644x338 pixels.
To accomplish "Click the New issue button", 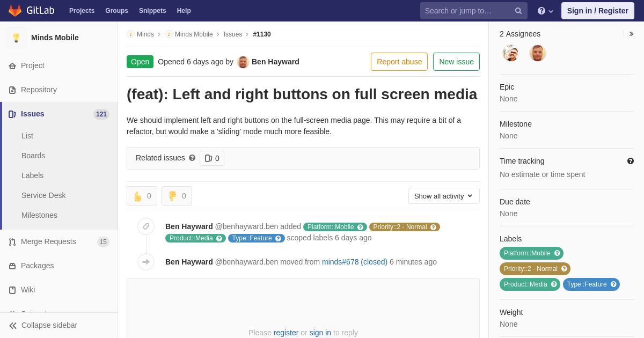I will click(456, 62).
